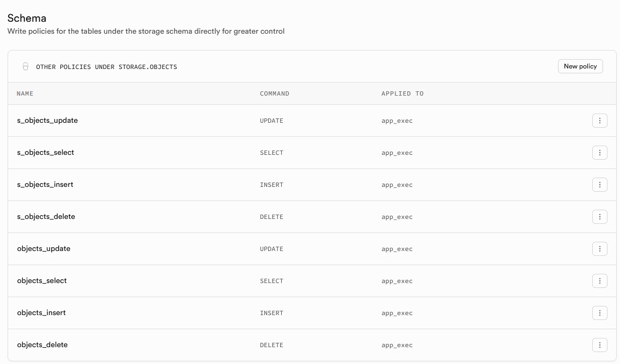Click the NAME column header

[x=25, y=93]
